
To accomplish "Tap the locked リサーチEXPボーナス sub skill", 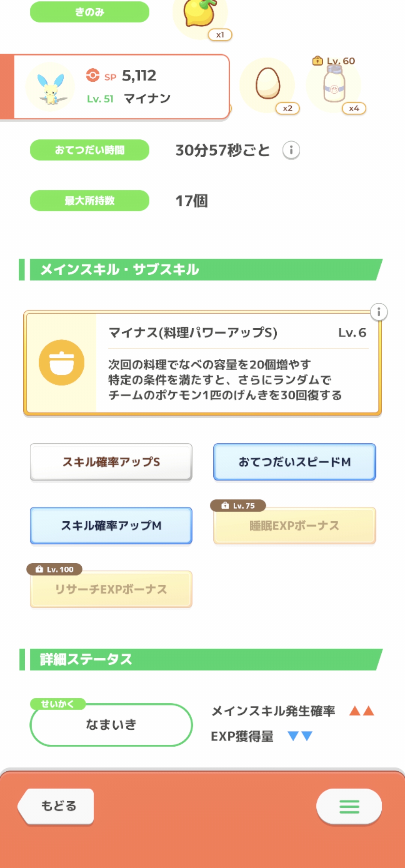I will [111, 589].
